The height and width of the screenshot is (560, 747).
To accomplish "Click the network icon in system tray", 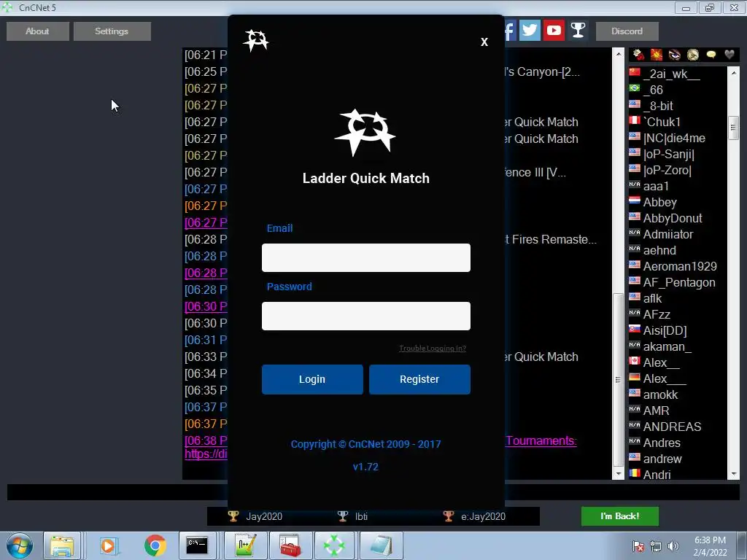I will (656, 546).
